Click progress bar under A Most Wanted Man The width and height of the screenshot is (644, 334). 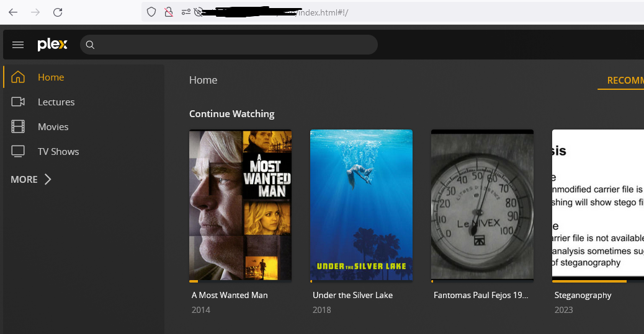click(240, 281)
